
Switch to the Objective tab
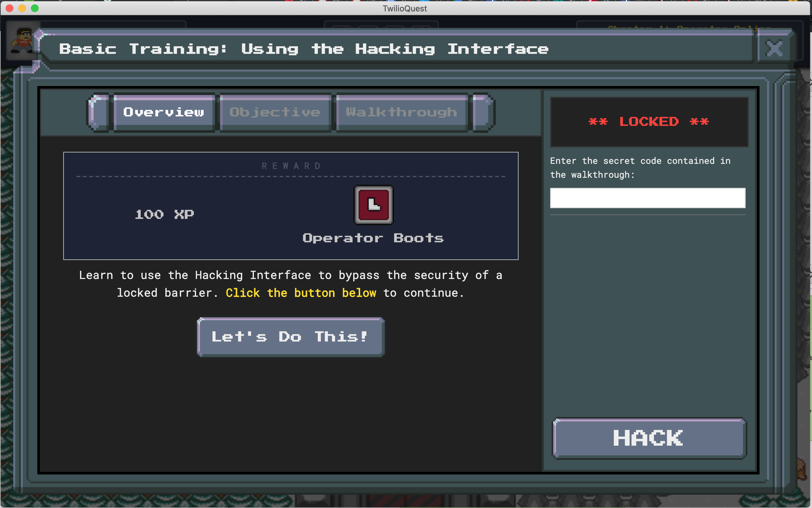coord(275,112)
